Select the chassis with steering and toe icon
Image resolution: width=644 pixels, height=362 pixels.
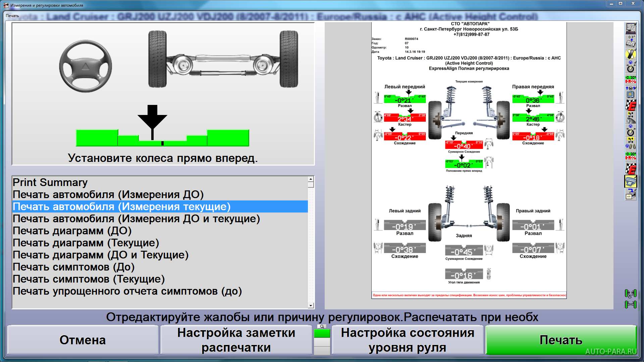pyautogui.click(x=631, y=143)
